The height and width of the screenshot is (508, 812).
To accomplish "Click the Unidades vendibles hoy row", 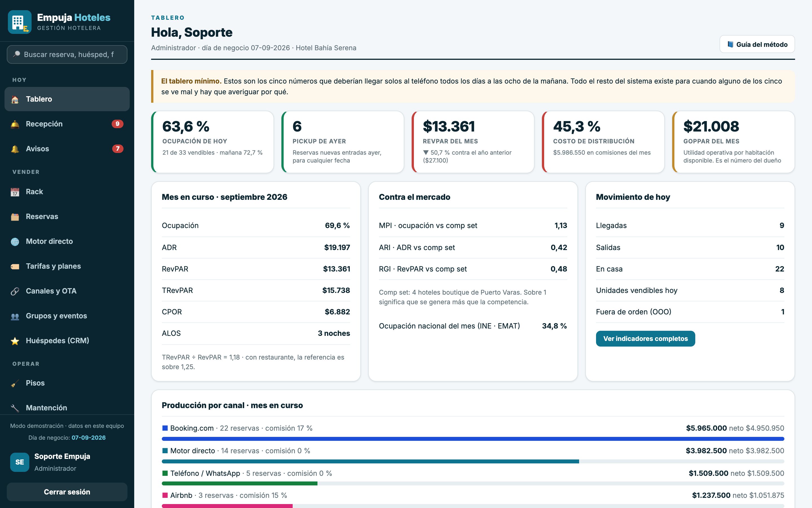I will coord(690,290).
